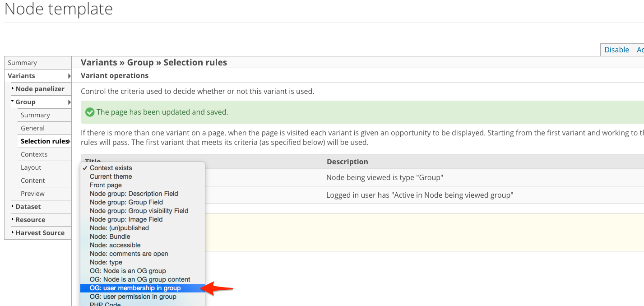Click 'Node being viewed is type "Group"' cell
This screenshot has height=306, width=644.
tap(385, 177)
